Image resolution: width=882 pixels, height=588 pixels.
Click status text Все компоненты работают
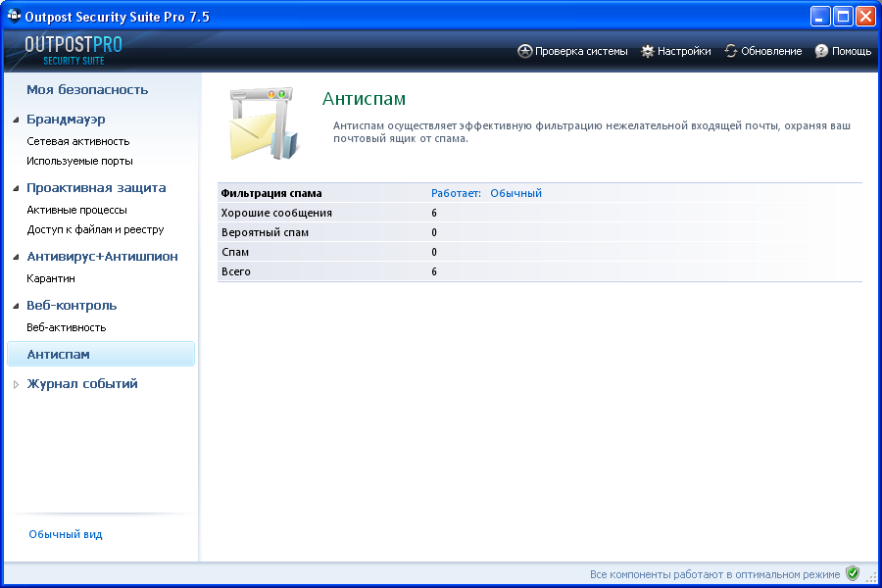click(715, 574)
